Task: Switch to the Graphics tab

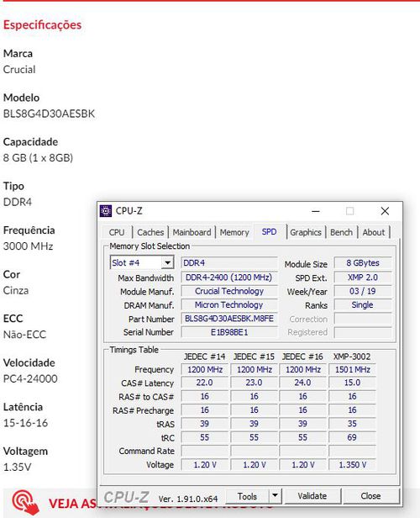Action: coord(306,232)
